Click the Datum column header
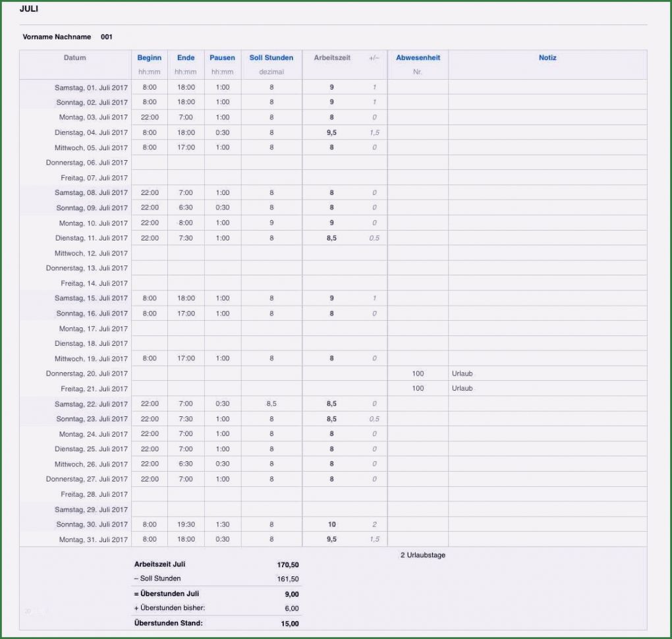 coord(75,58)
